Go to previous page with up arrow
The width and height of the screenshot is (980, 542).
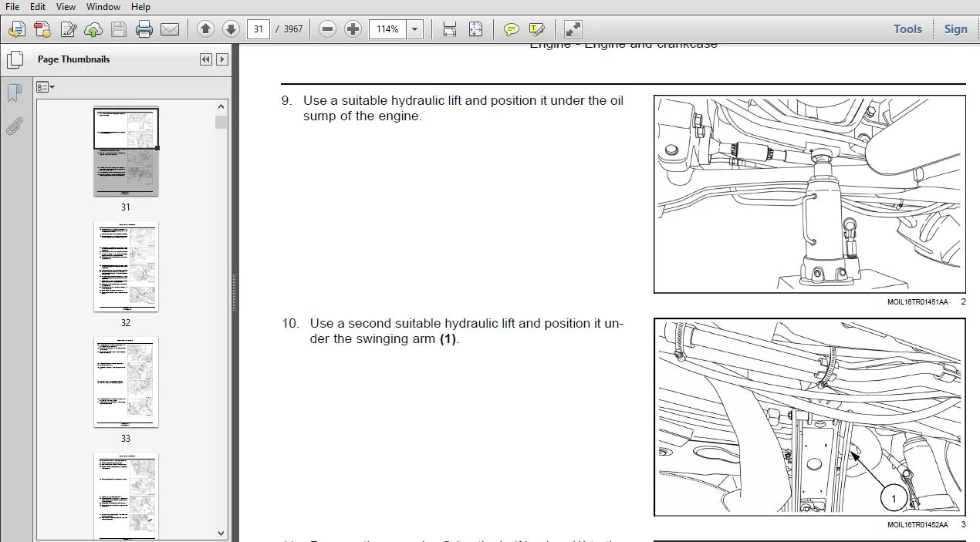click(x=205, y=29)
